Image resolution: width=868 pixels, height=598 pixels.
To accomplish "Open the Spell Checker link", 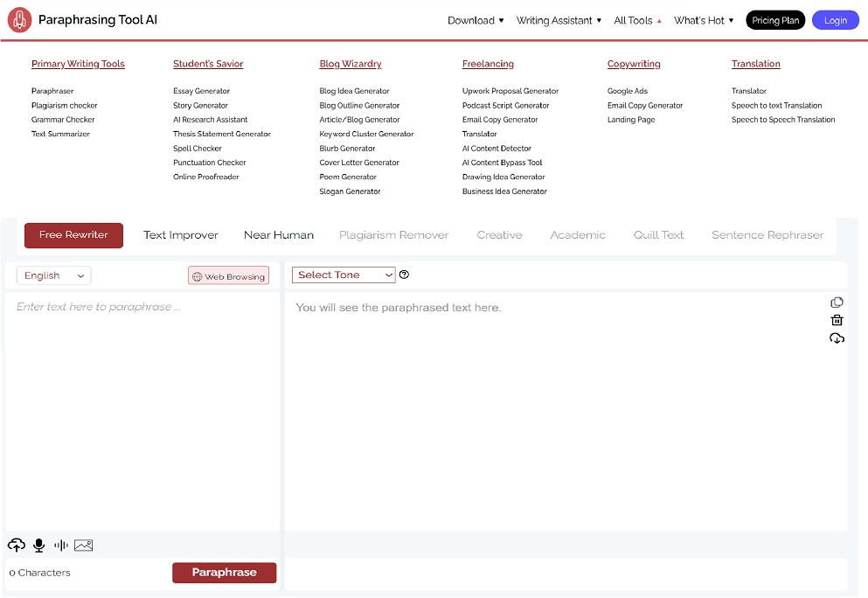I will [x=197, y=149].
